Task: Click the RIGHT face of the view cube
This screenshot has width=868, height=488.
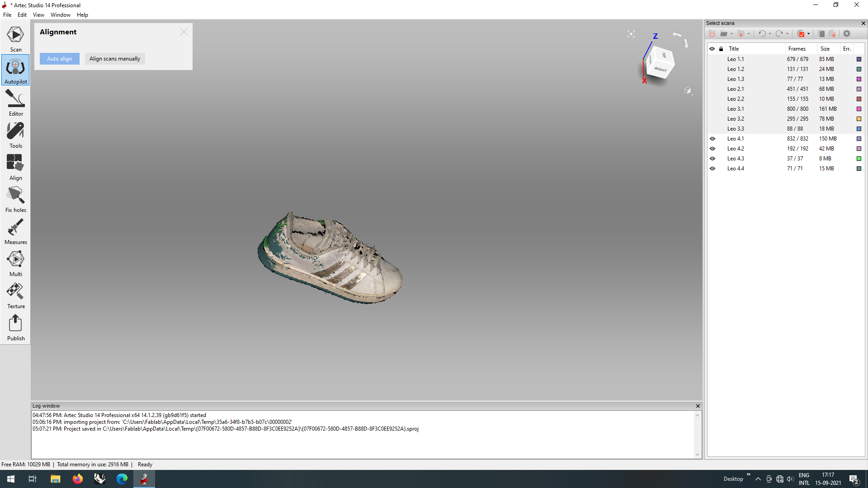Action: tap(660, 70)
